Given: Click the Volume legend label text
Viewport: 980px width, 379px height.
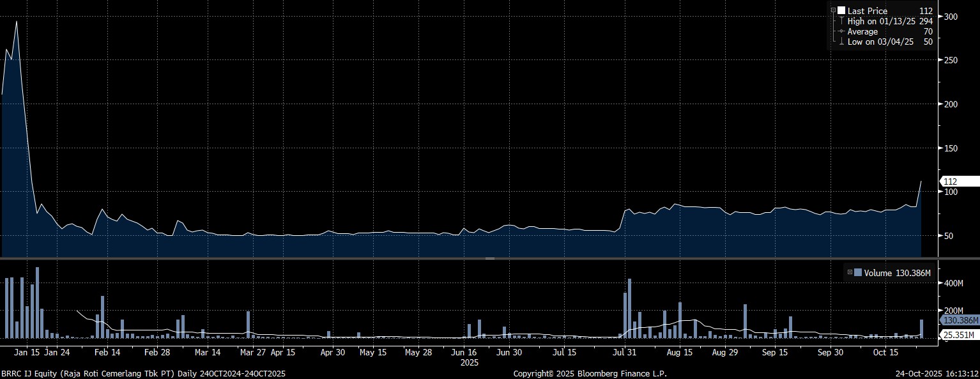Looking at the screenshot, I should pos(878,273).
